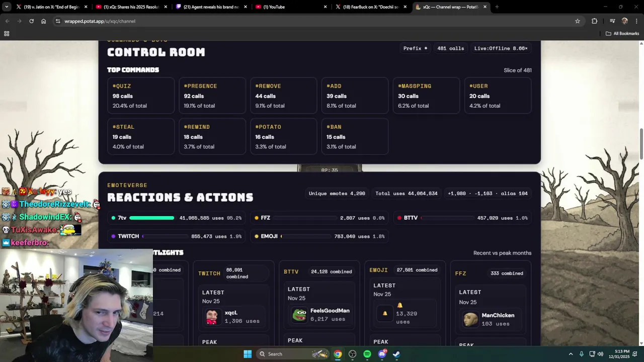Bookmark this page with the star
Image resolution: width=644 pixels, height=362 pixels.
click(578, 21)
